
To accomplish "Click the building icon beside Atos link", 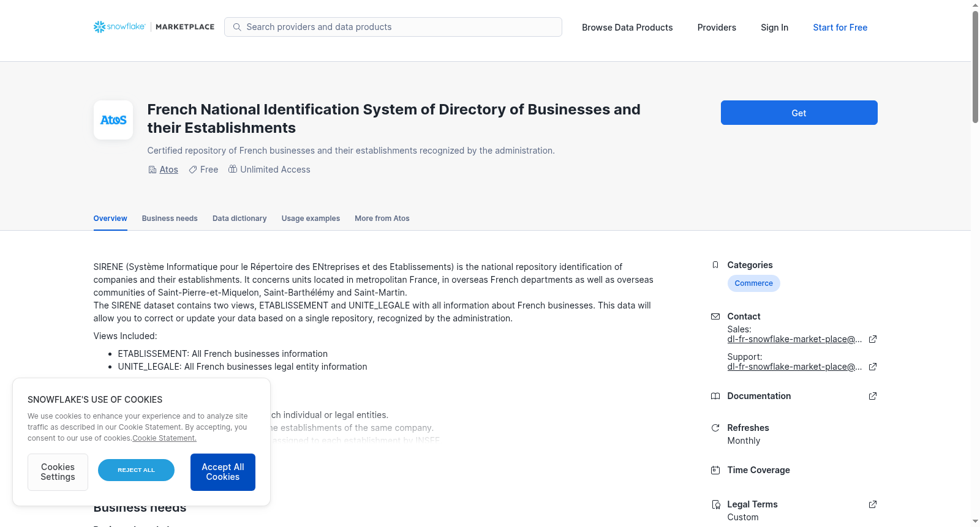I will click(153, 170).
